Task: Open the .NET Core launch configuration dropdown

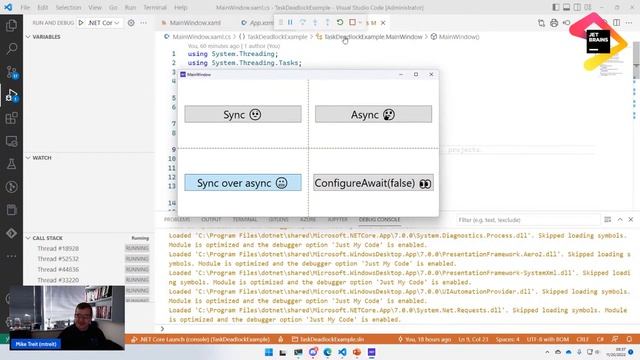Action: coord(104,23)
